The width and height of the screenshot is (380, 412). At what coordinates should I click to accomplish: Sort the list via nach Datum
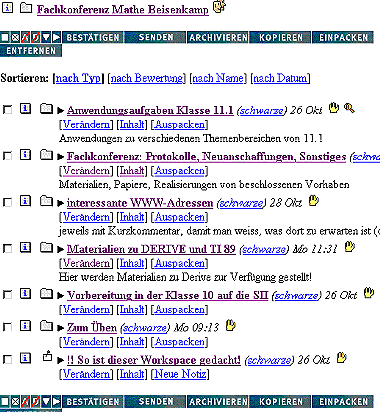point(280,78)
